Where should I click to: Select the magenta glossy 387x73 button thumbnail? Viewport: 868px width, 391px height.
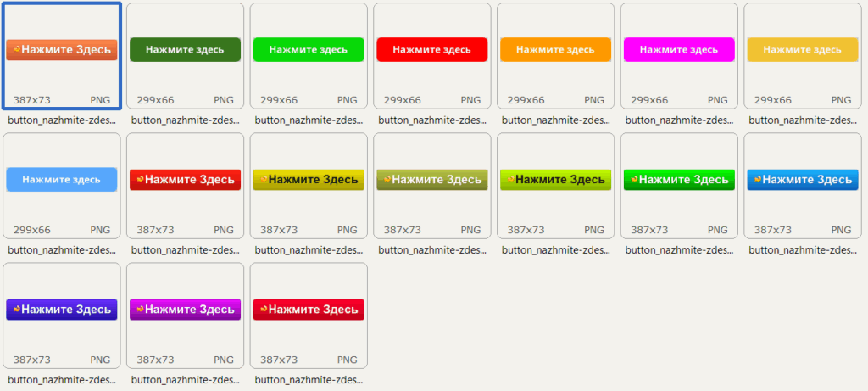185,310
